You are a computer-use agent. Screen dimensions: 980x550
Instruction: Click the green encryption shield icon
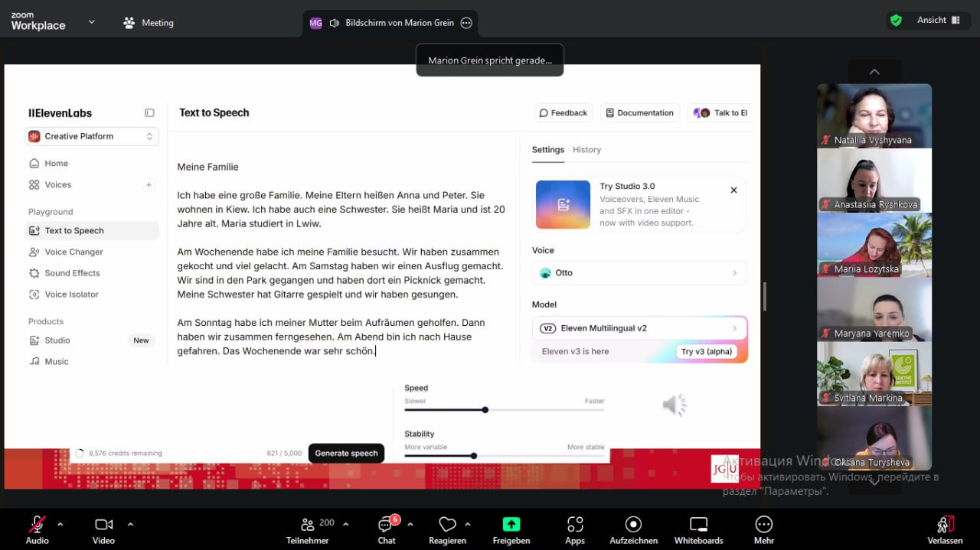click(x=896, y=21)
